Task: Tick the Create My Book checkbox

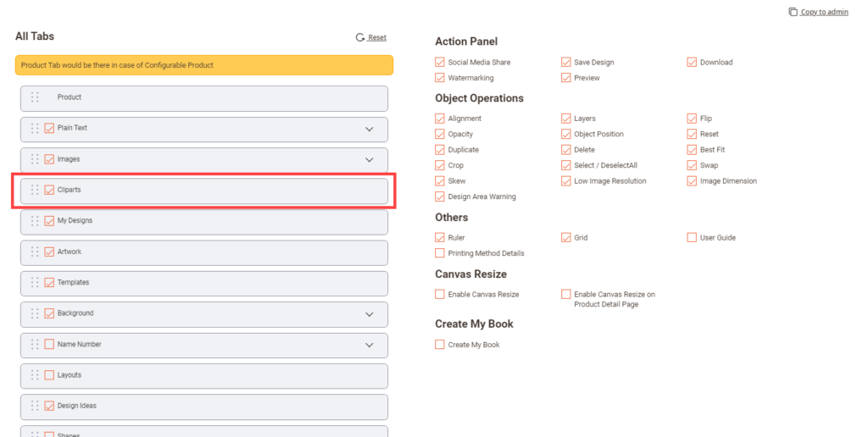Action: click(440, 345)
